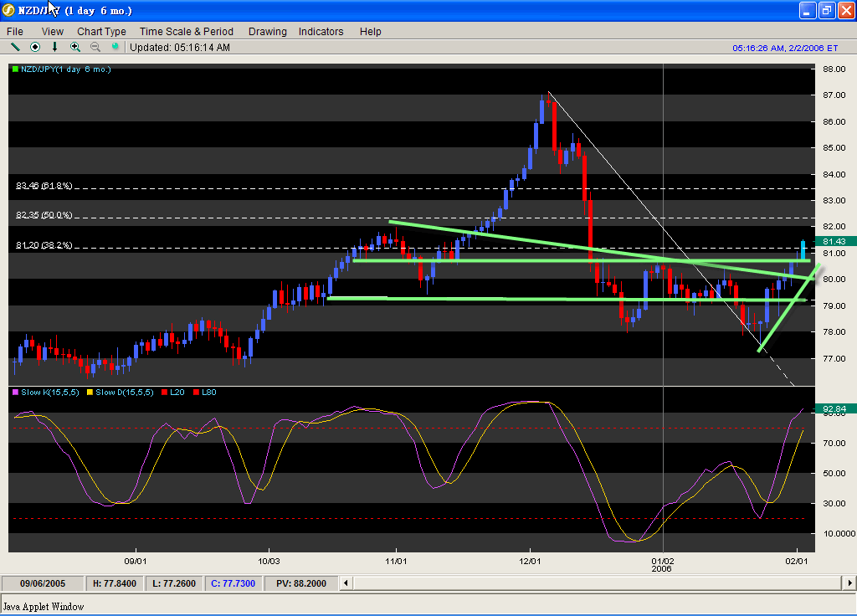Click the Slow D(15,5,5) legend label
The image size is (857, 616).
click(125, 393)
